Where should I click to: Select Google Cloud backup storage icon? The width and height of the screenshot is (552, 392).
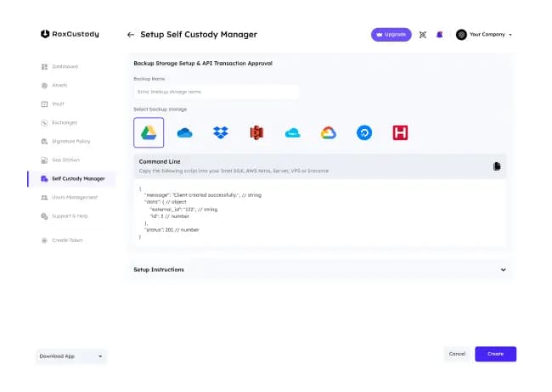pos(329,132)
